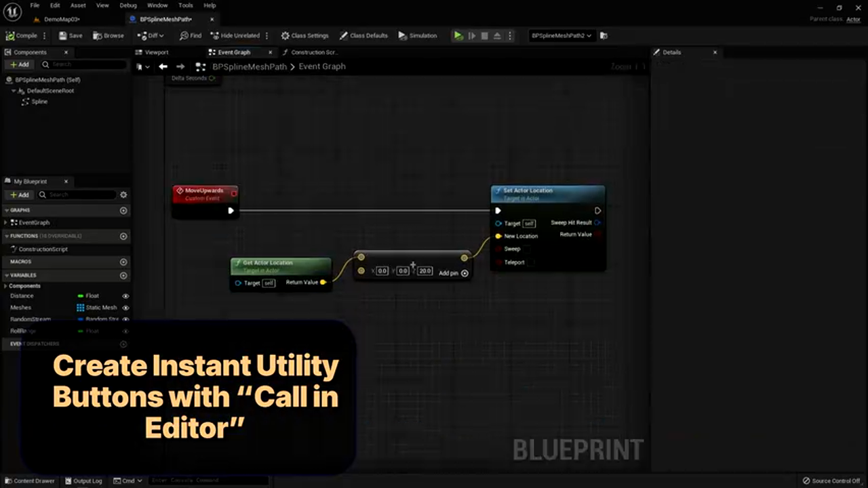
Task: Open the Debug menu
Action: click(129, 5)
